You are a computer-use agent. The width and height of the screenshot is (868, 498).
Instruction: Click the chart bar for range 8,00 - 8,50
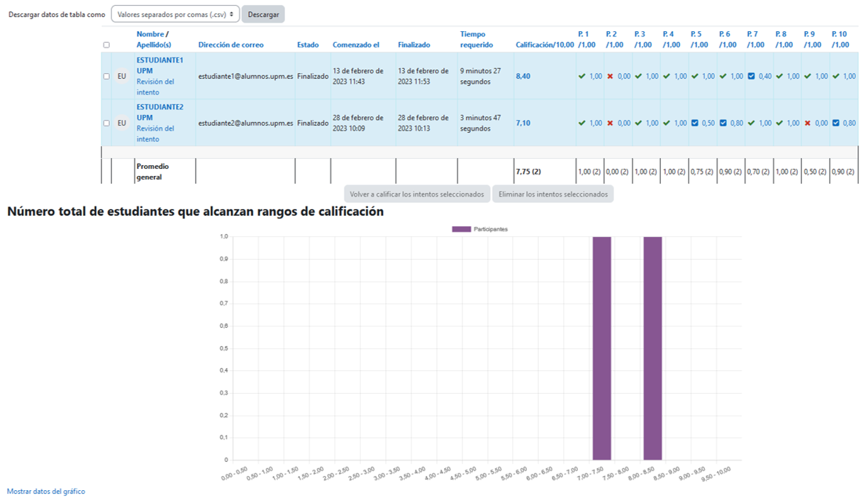click(x=652, y=348)
